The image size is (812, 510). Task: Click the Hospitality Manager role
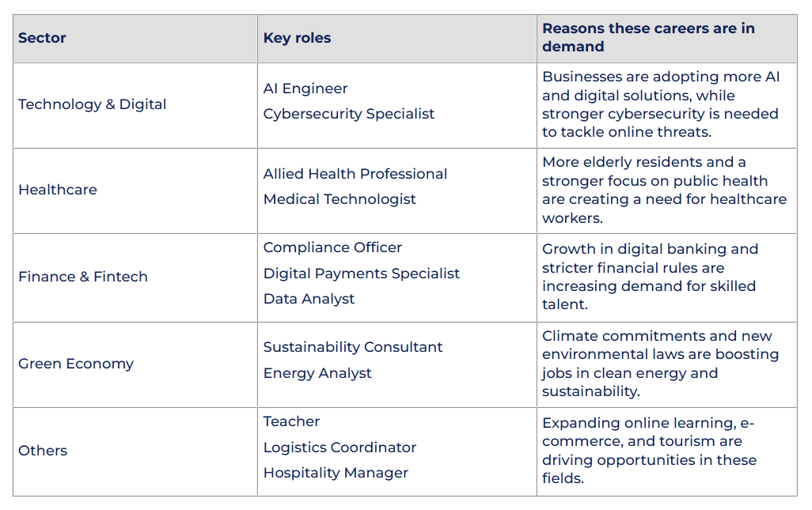pyautogui.click(x=336, y=473)
